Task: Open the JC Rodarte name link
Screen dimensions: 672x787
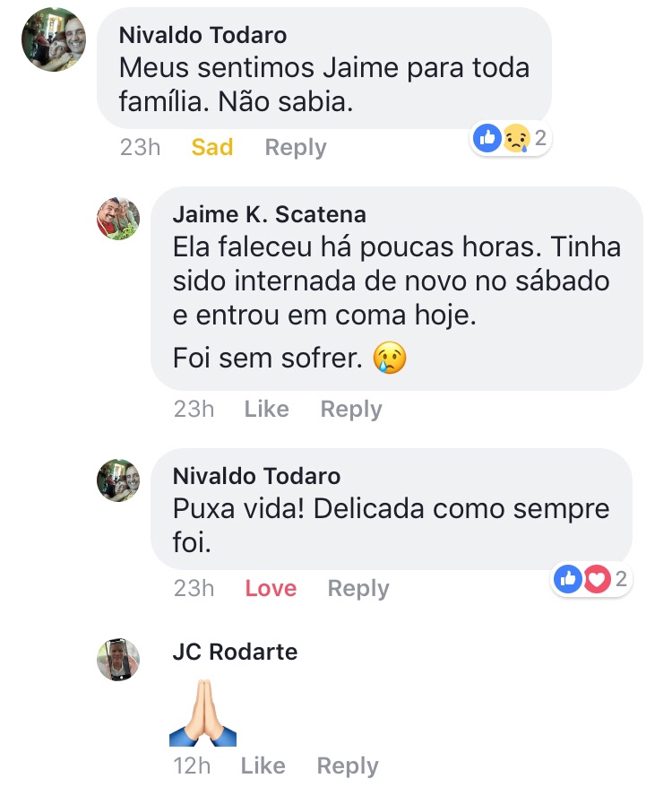Action: click(x=235, y=652)
